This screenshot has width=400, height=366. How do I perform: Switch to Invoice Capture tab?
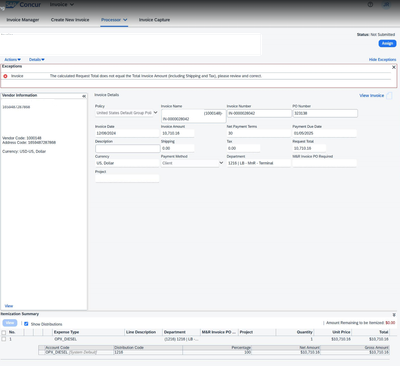click(154, 20)
